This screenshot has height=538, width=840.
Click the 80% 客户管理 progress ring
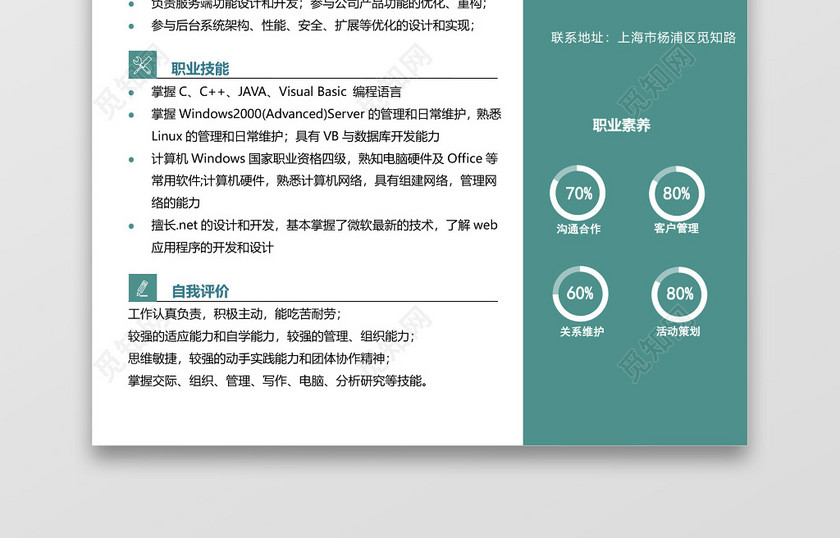pos(677,193)
